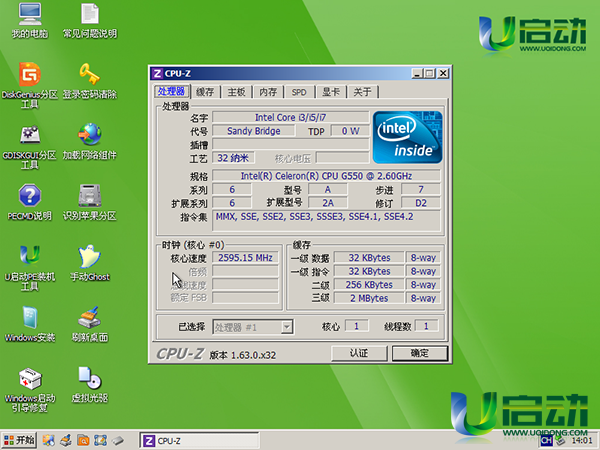This screenshot has width=600, height=450.
Task: Click the 扩展型号 value 2A
Action: (x=328, y=203)
